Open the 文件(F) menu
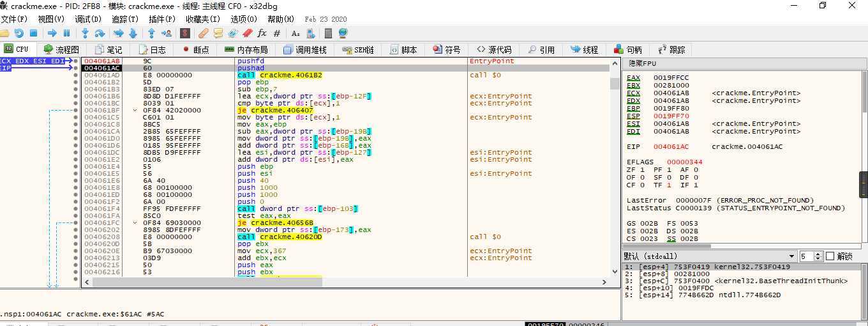868x326 pixels. click(x=14, y=19)
